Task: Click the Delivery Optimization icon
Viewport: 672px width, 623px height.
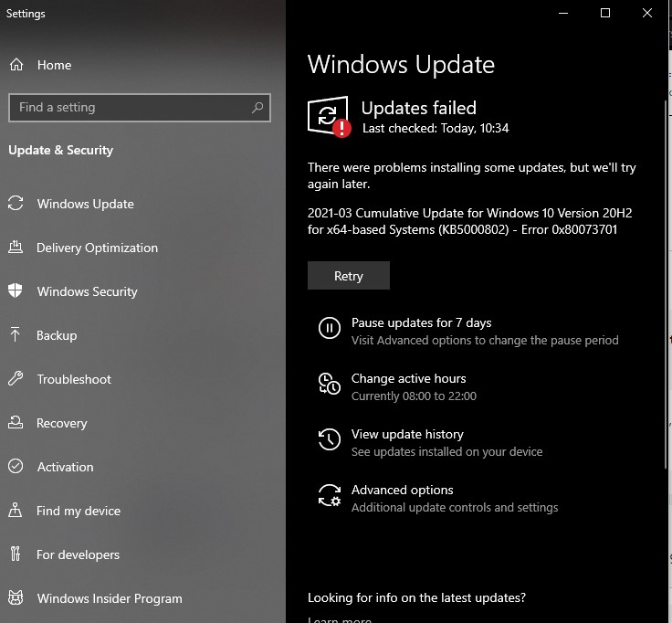Action: coord(16,247)
